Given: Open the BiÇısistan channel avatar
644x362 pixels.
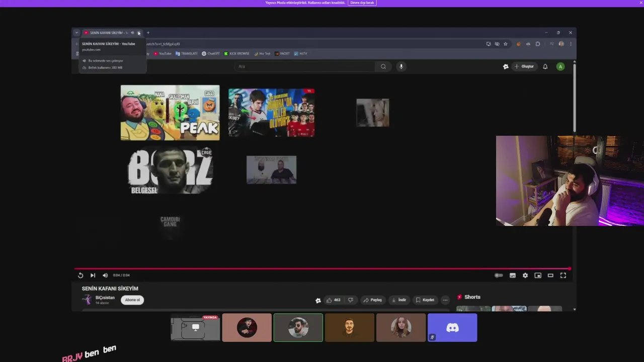Looking at the screenshot, I should (x=87, y=300).
